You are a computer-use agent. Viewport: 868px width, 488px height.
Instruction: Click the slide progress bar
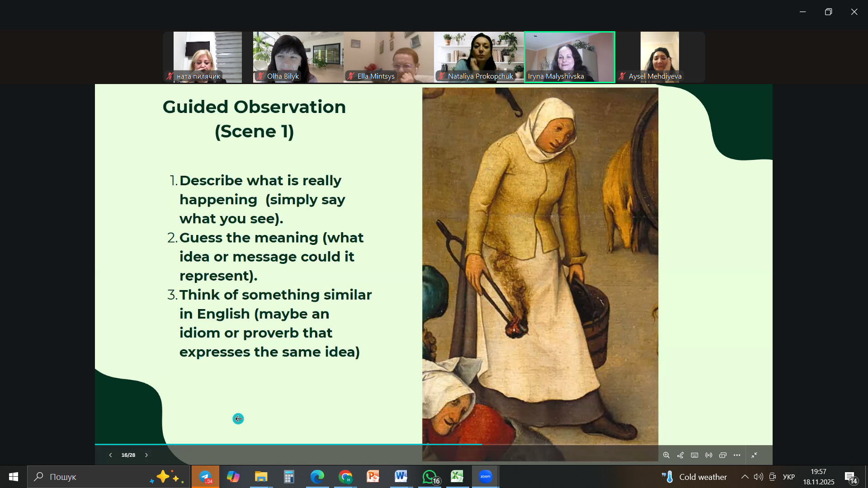click(289, 445)
